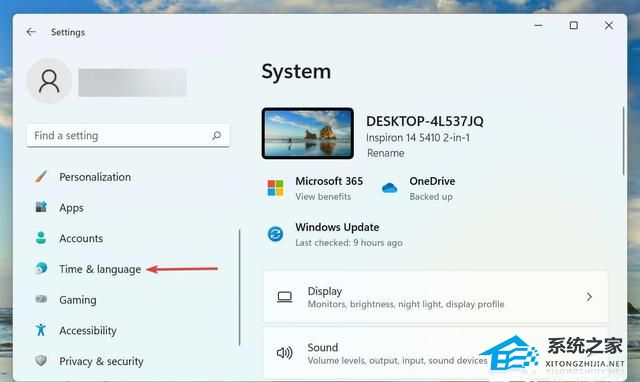
Task: Expand Display settings chevron
Action: click(589, 297)
